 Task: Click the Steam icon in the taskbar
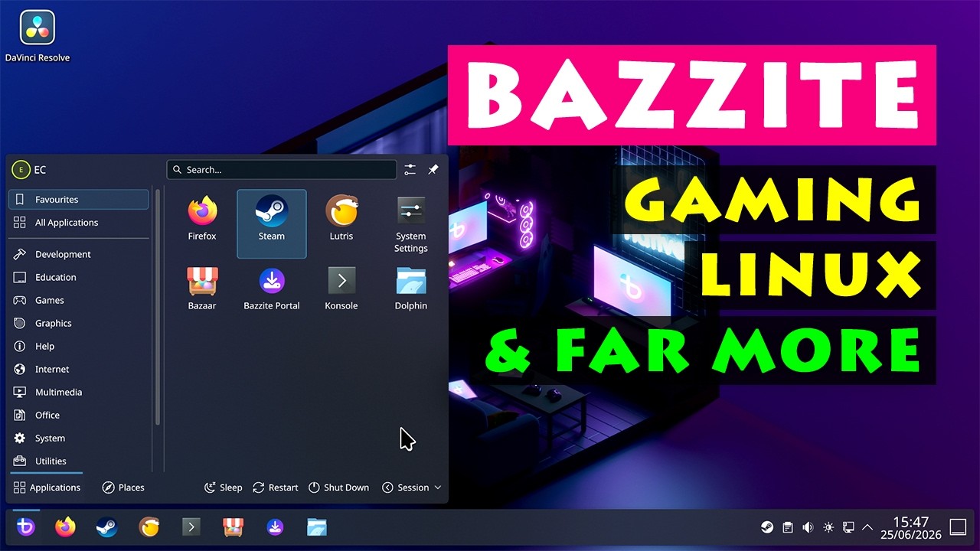point(106,527)
